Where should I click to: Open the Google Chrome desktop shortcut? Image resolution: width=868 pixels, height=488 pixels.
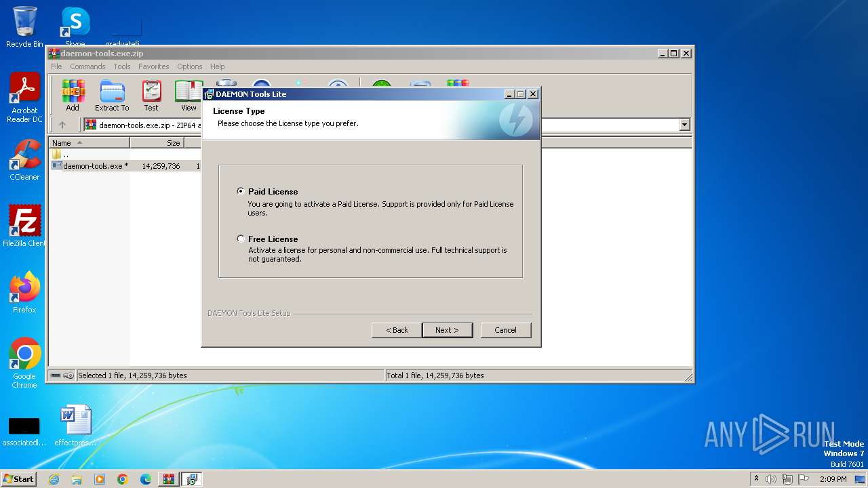click(24, 363)
